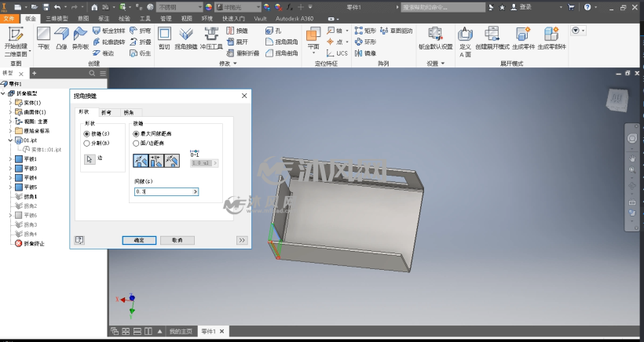Open 钣金默认设置 sheet metal defaults
644x342 pixels.
435,38
